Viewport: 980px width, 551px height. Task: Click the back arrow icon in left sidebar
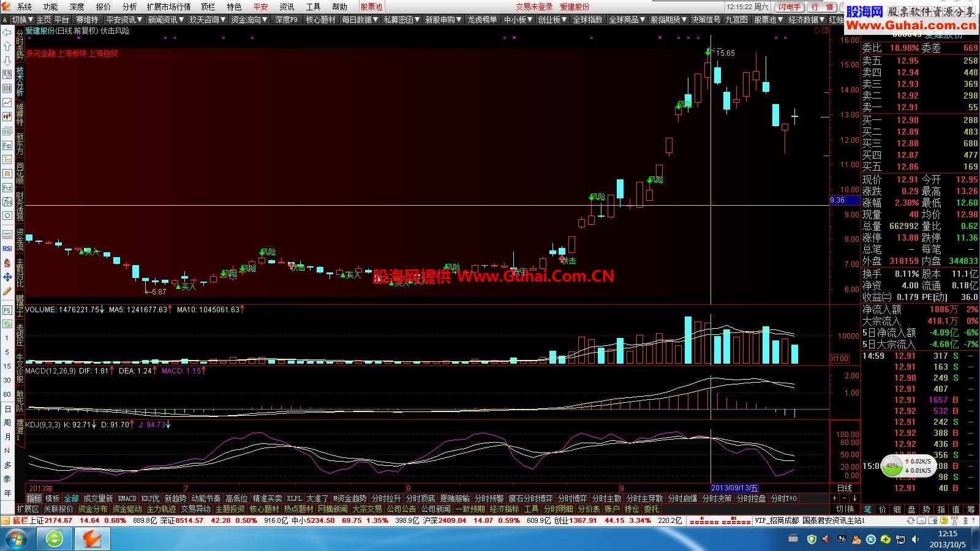(7, 32)
